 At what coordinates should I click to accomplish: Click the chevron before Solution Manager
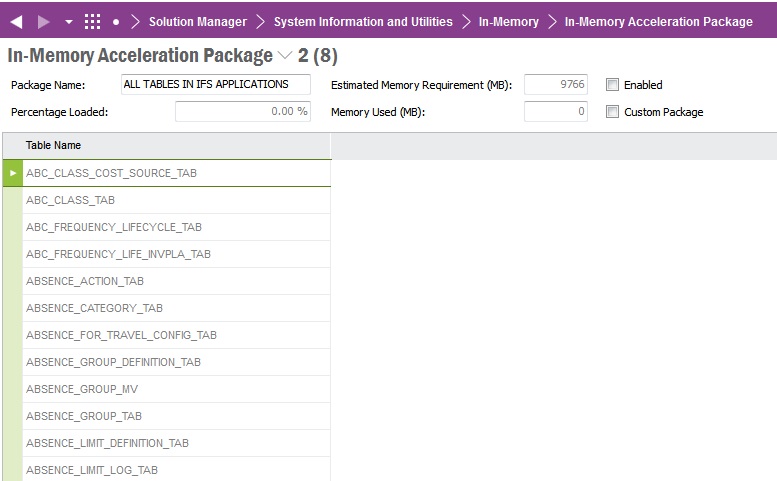(136, 21)
